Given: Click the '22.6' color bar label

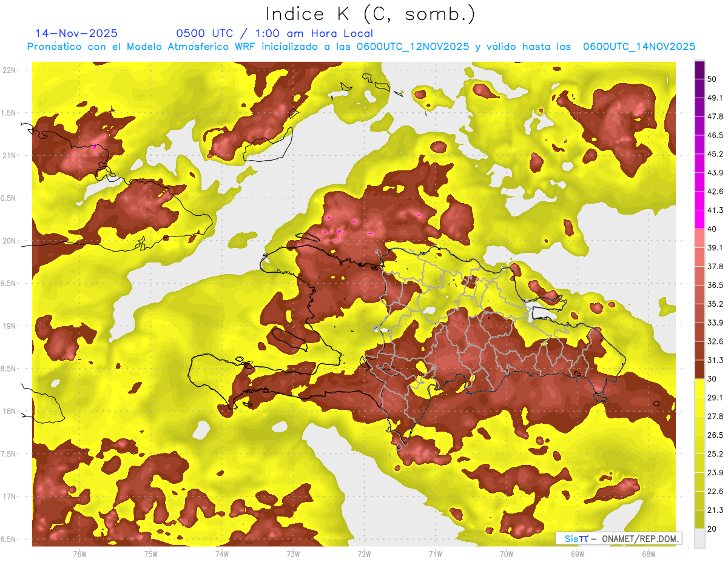Looking at the screenshot, I should pos(715,491).
